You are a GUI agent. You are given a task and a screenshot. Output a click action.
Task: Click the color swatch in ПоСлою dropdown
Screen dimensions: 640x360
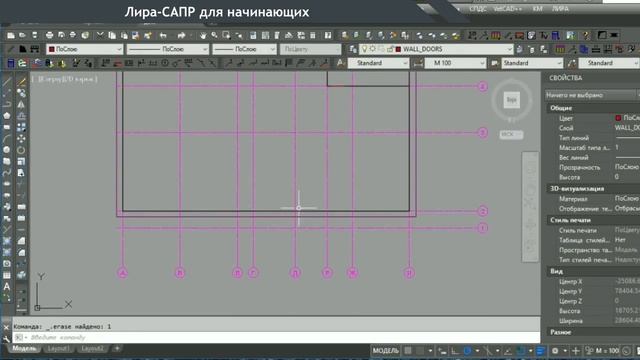[x=51, y=49]
